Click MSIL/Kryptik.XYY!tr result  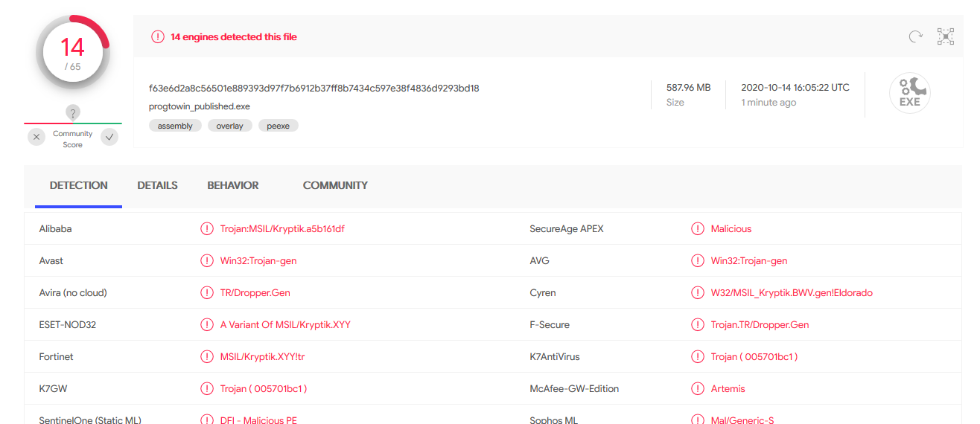click(263, 356)
